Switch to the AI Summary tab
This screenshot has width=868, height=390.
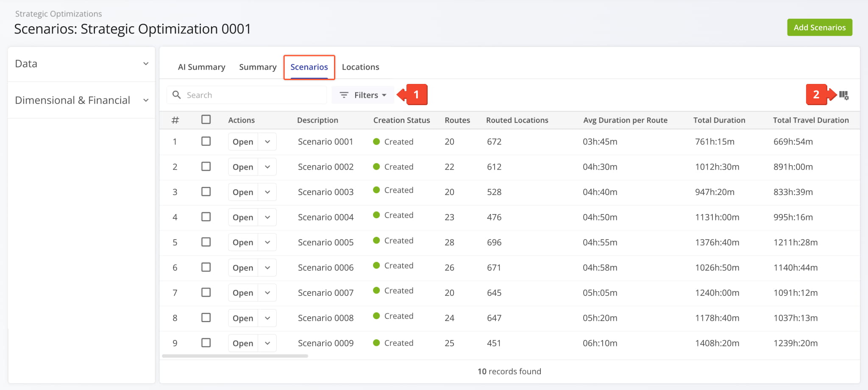point(201,67)
